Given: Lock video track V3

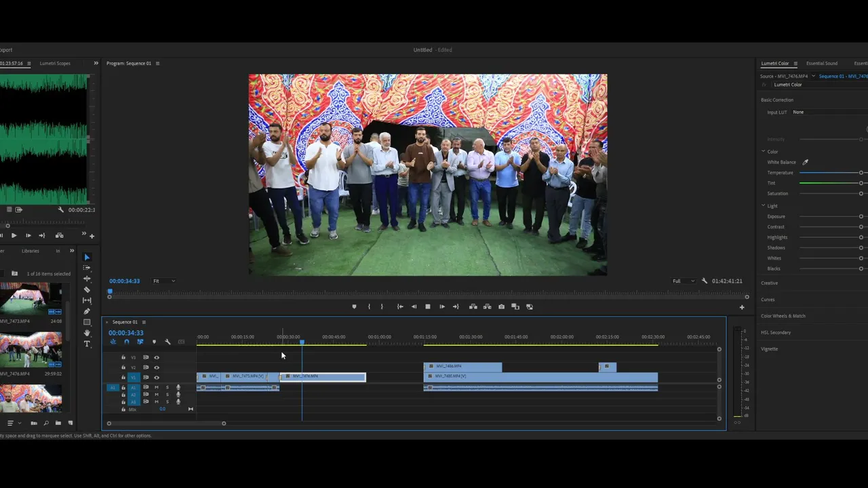Looking at the screenshot, I should coord(123,357).
